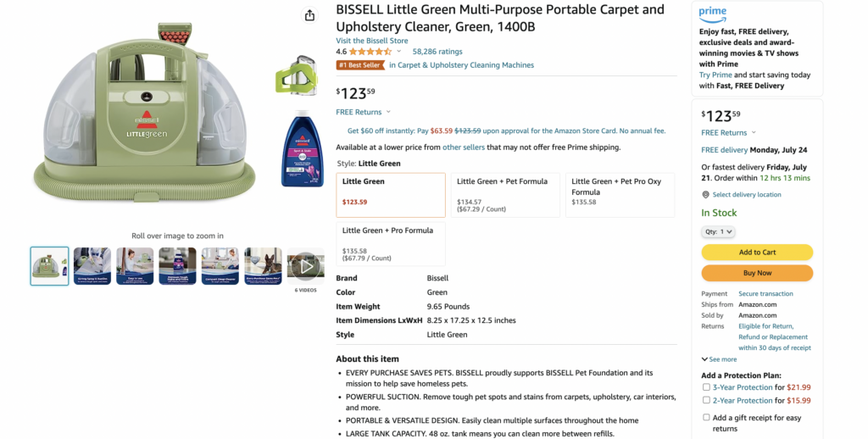Expand the ratings breakdown chevron
The width and height of the screenshot is (868, 439).
pos(398,52)
